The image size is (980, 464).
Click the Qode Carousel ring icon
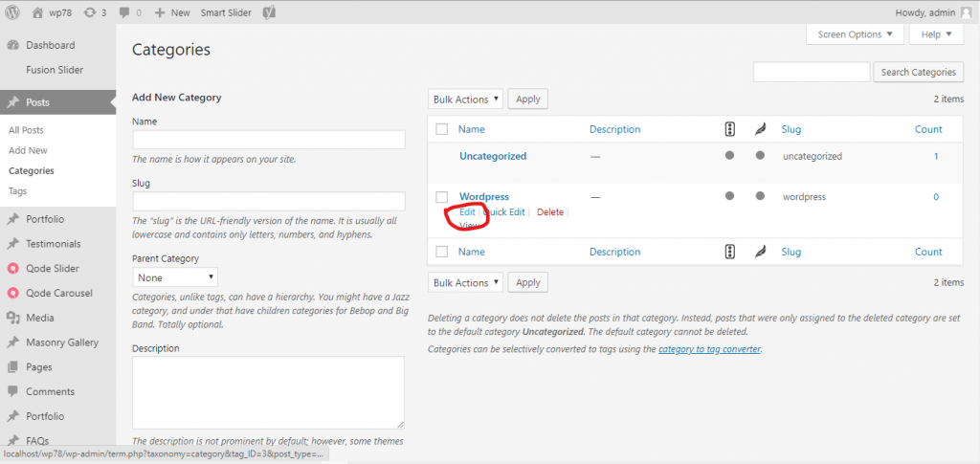pos(13,293)
